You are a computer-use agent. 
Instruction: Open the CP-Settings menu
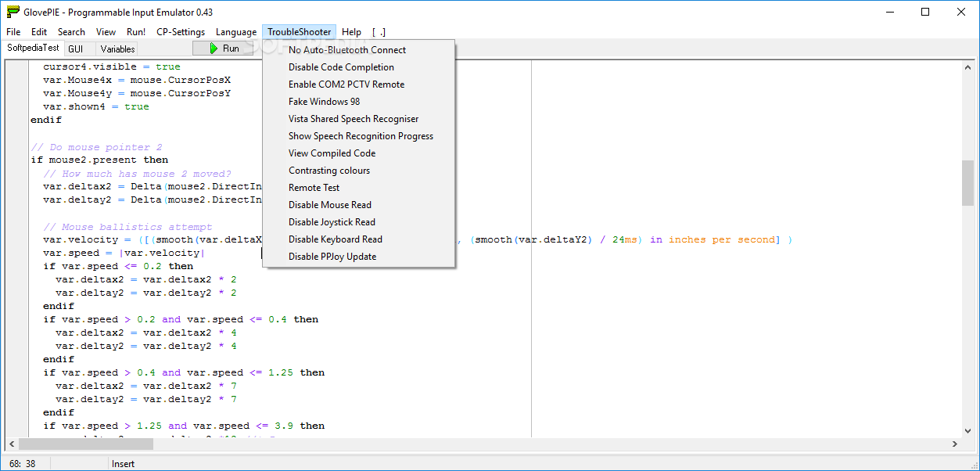[181, 32]
